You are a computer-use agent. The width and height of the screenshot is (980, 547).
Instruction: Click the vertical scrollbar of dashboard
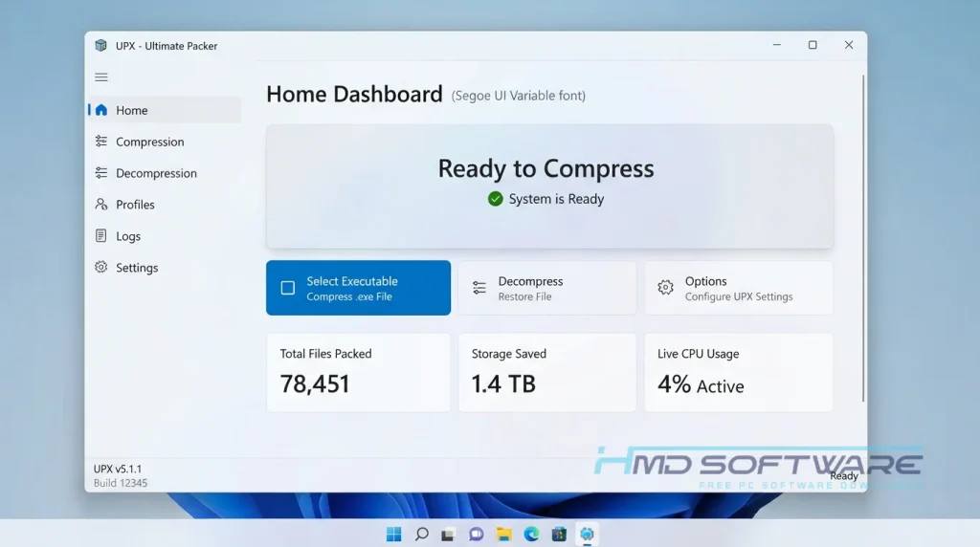(x=863, y=238)
